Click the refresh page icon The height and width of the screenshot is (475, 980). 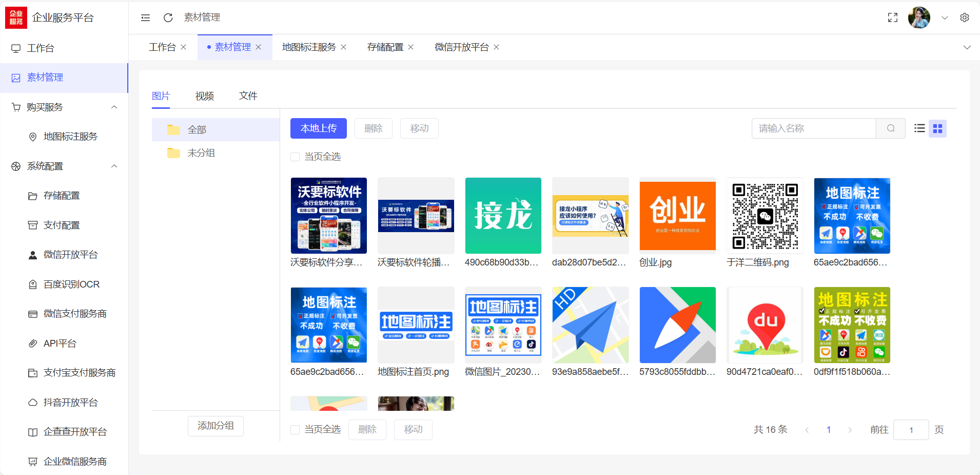[x=168, y=17]
